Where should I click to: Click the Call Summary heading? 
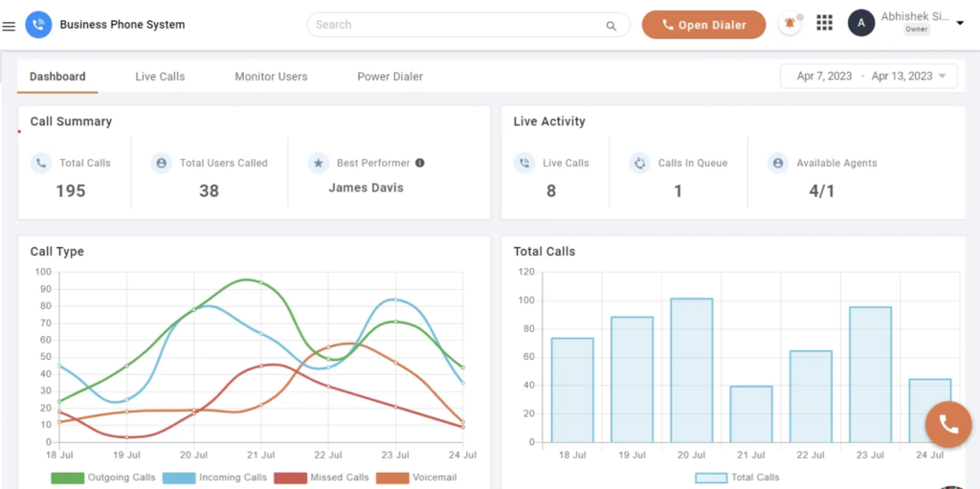pos(71,122)
